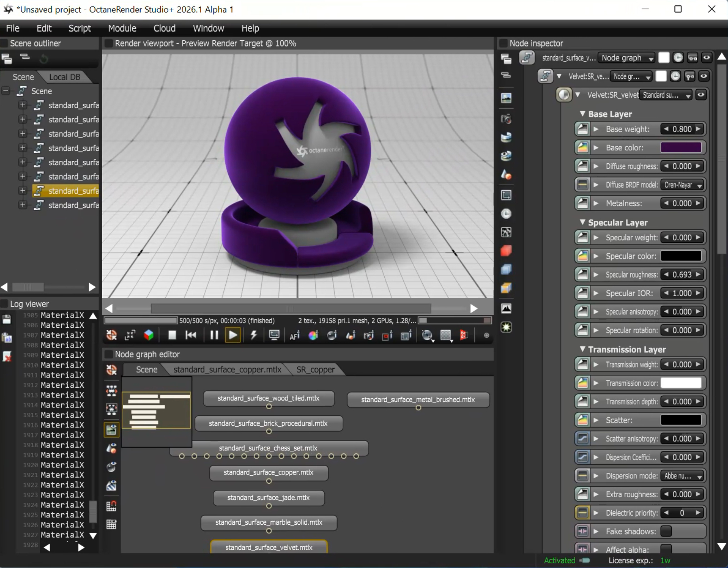Select the auto focus picker (AF) tool

coord(295,335)
